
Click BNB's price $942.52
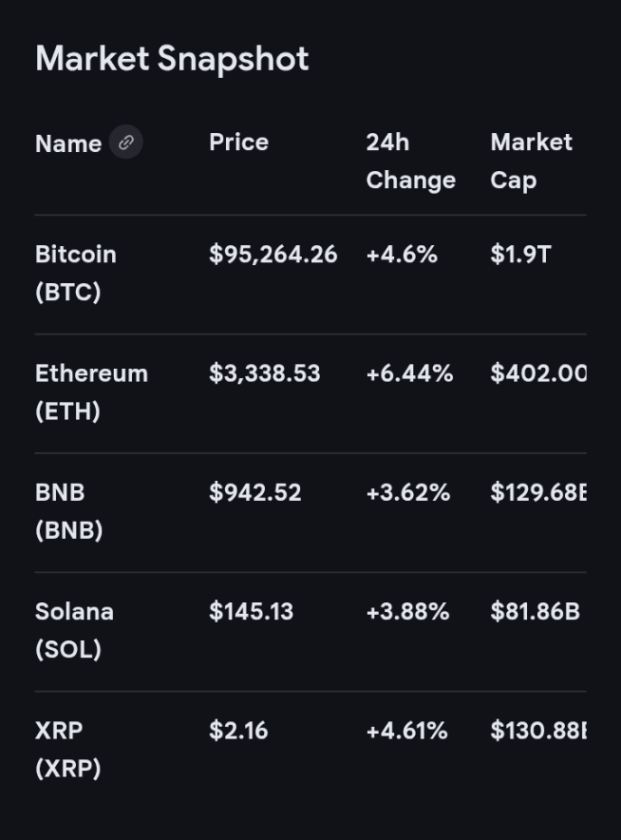coord(254,492)
